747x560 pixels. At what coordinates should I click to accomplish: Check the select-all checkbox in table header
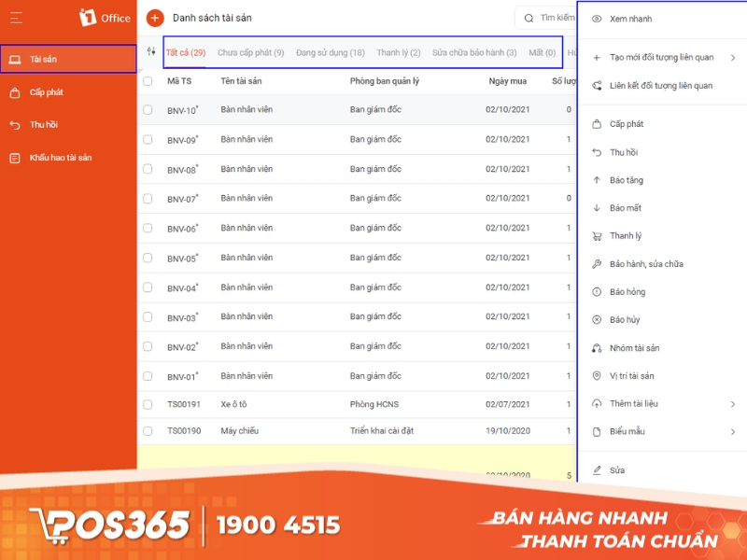(147, 82)
